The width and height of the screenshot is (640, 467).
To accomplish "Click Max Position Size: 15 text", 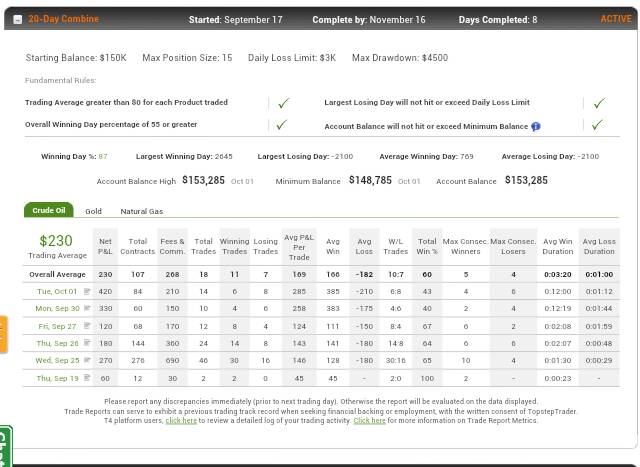I will 187,58.
